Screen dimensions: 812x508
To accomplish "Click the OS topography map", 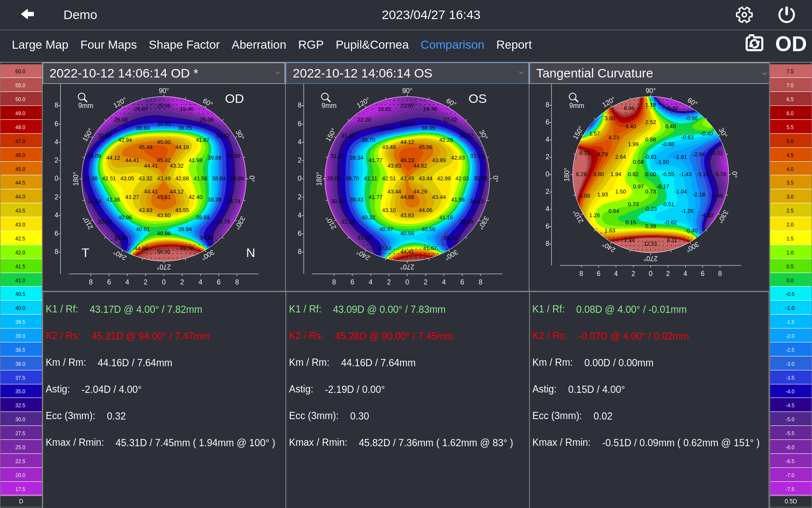I will pos(407,179).
